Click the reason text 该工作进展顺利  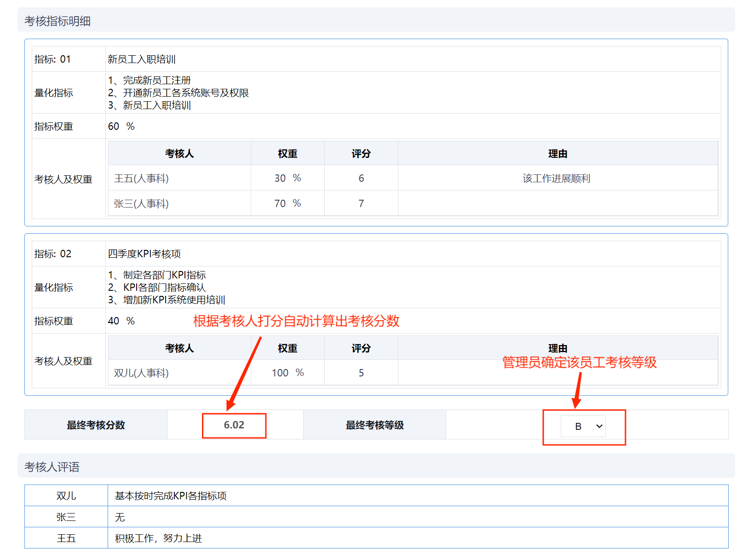[556, 179]
